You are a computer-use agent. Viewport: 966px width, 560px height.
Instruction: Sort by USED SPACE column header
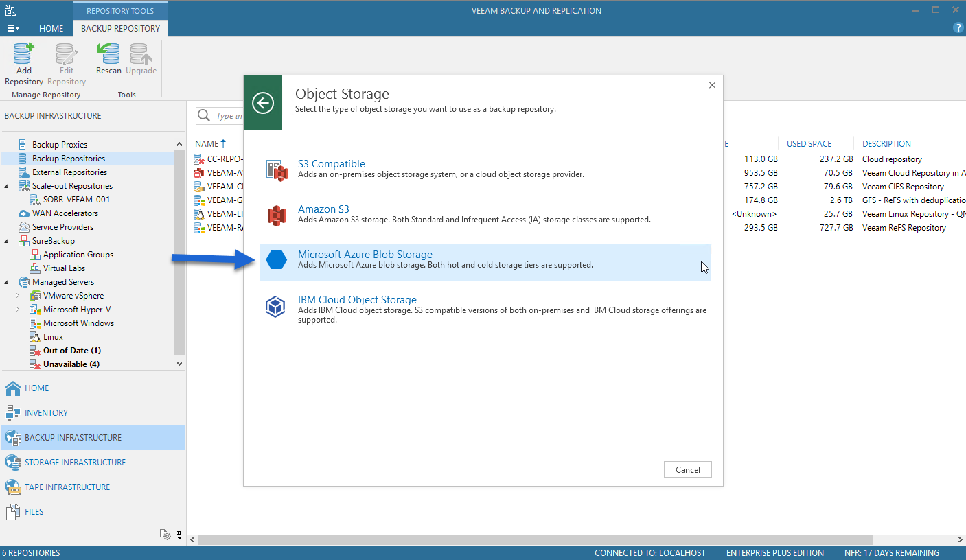tap(809, 144)
